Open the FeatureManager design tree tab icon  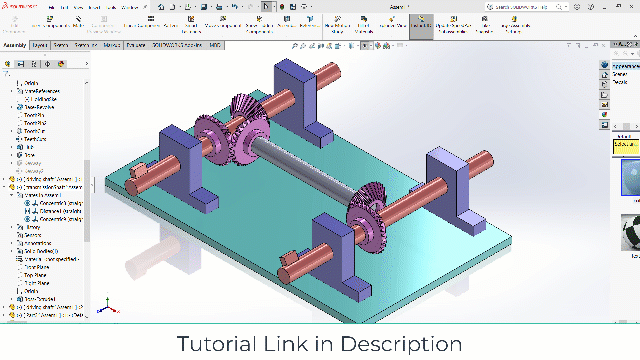(x=7, y=64)
